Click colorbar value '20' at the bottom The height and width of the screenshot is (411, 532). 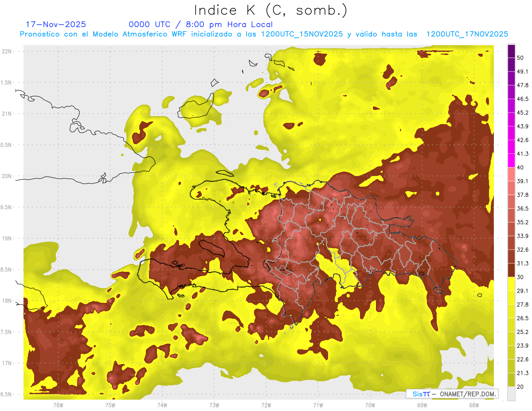(x=520, y=387)
